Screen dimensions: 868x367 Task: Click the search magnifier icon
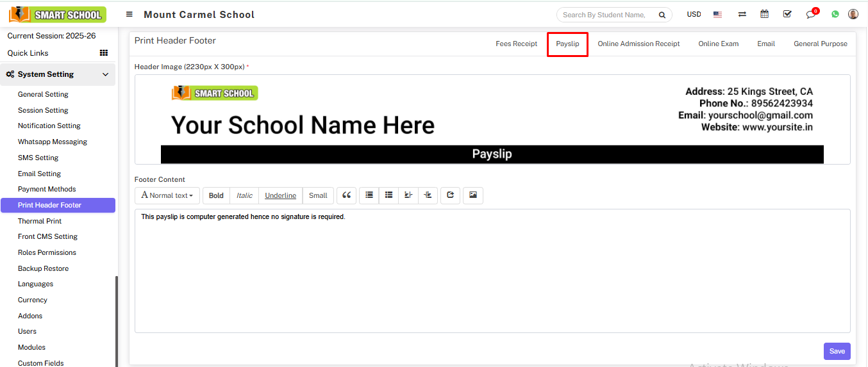(x=662, y=15)
